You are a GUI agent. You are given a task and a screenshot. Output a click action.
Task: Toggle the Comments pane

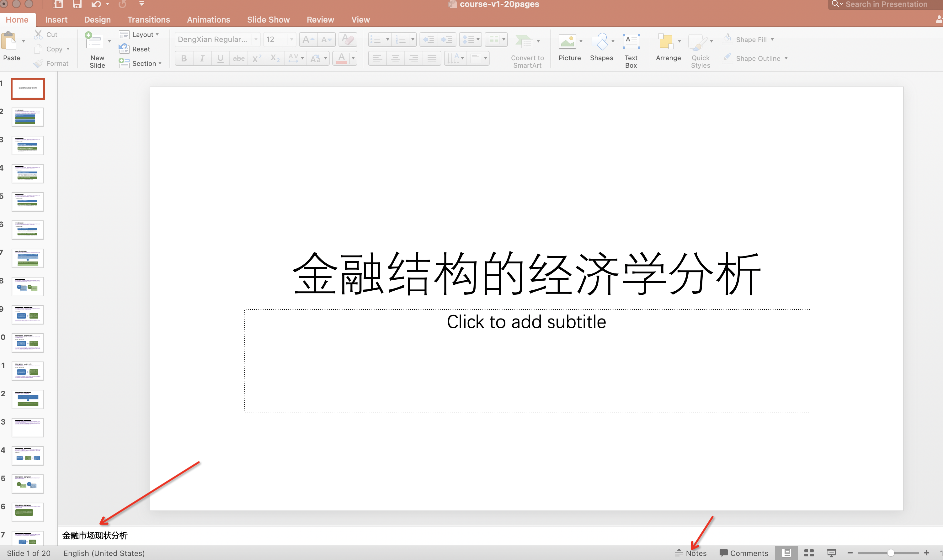coord(744,553)
